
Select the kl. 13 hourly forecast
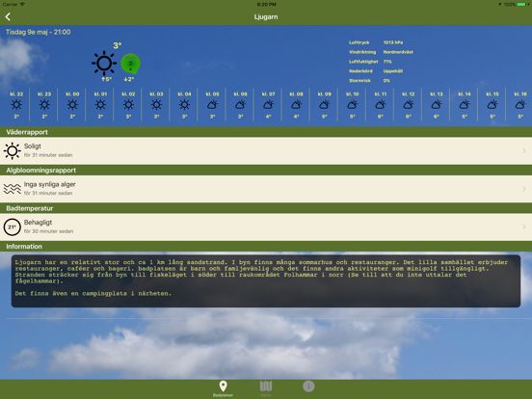(x=437, y=105)
